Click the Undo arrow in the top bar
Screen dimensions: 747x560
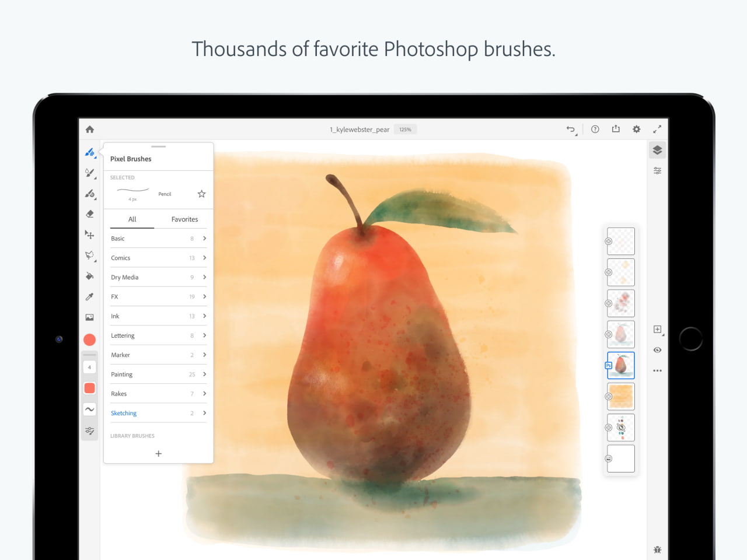pos(570,129)
